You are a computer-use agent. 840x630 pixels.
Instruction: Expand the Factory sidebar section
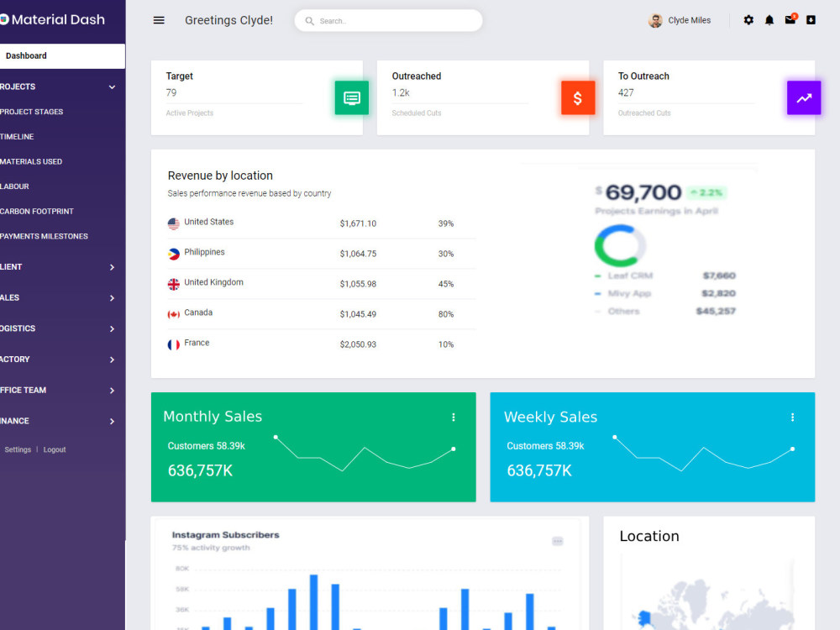coord(112,360)
